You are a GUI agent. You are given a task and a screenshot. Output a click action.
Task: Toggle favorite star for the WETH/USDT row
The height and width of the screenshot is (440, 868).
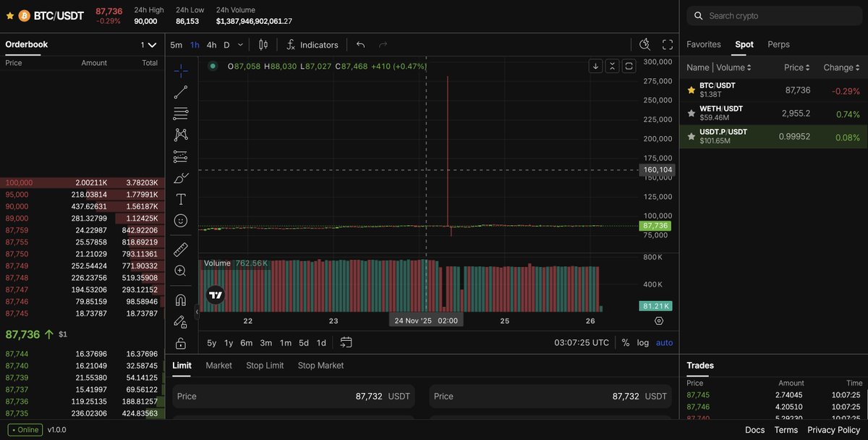pos(692,114)
